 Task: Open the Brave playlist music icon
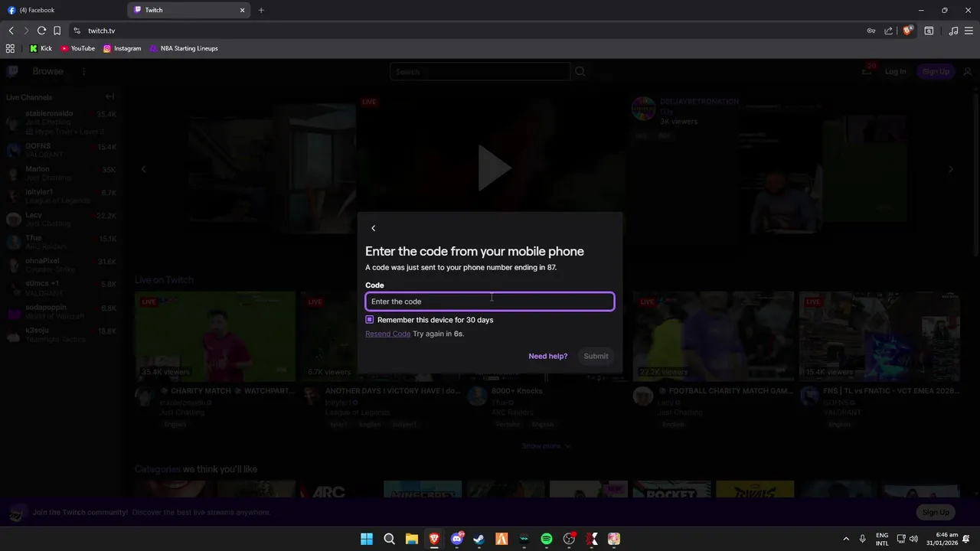(953, 31)
